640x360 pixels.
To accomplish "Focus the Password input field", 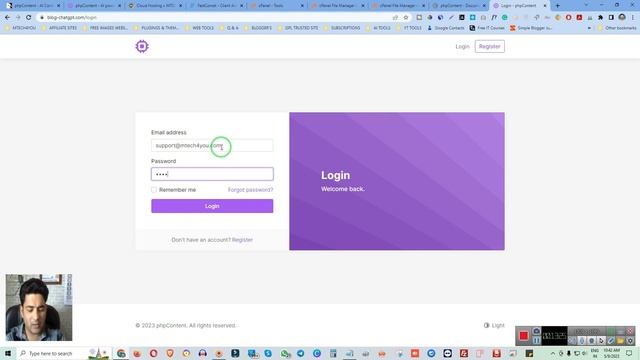I will tap(212, 174).
